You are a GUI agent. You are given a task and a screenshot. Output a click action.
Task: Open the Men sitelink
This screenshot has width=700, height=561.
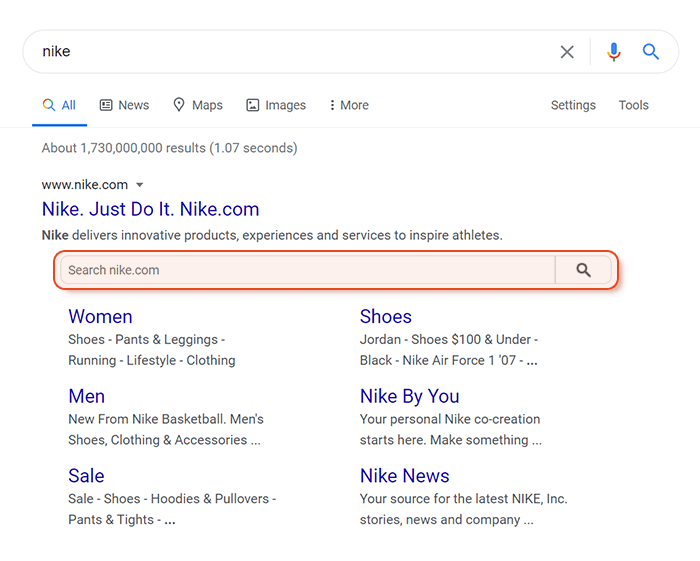click(87, 396)
